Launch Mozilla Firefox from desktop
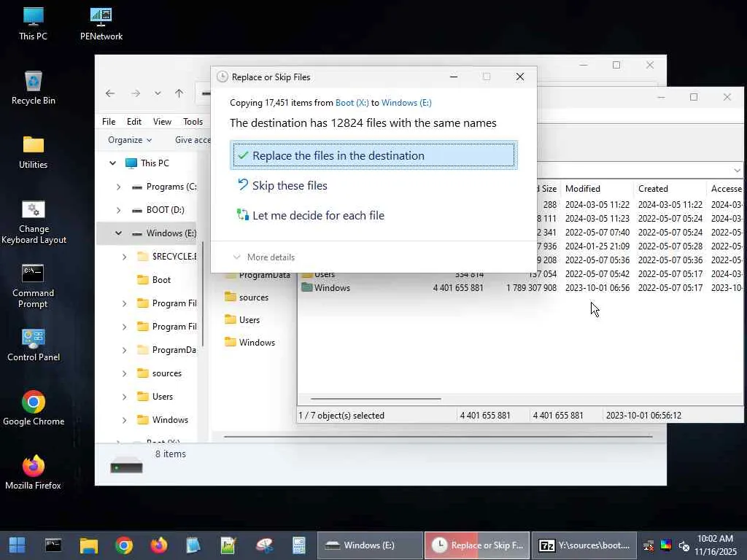The width and height of the screenshot is (747, 560). [x=34, y=472]
